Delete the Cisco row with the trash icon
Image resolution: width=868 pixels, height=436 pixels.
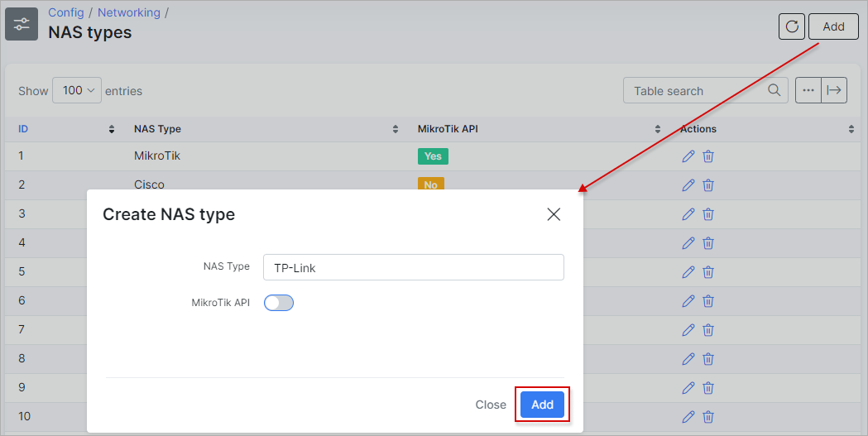point(708,185)
